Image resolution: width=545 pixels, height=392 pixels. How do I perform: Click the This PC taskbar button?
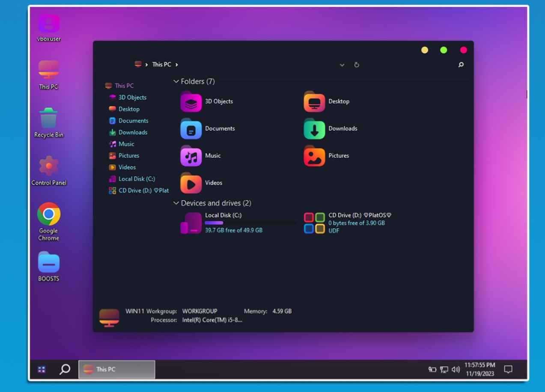(116, 369)
